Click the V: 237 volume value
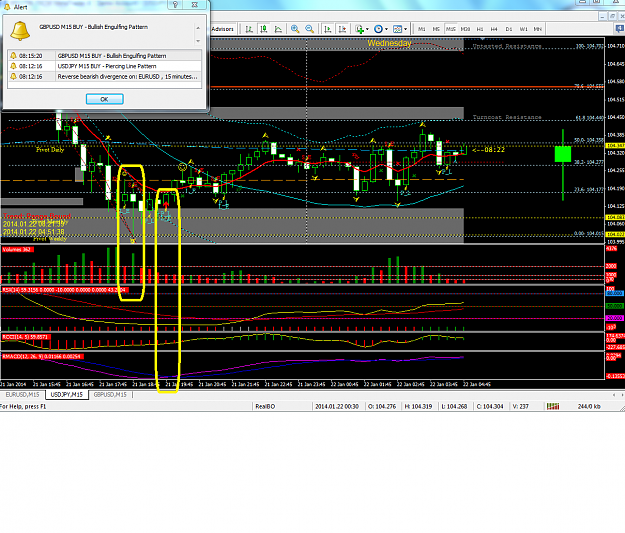 [520, 407]
